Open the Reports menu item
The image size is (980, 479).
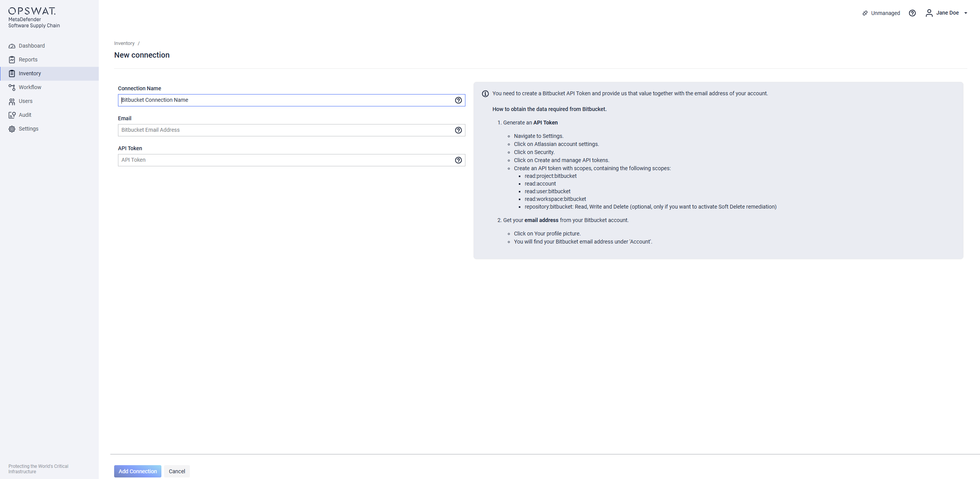28,60
